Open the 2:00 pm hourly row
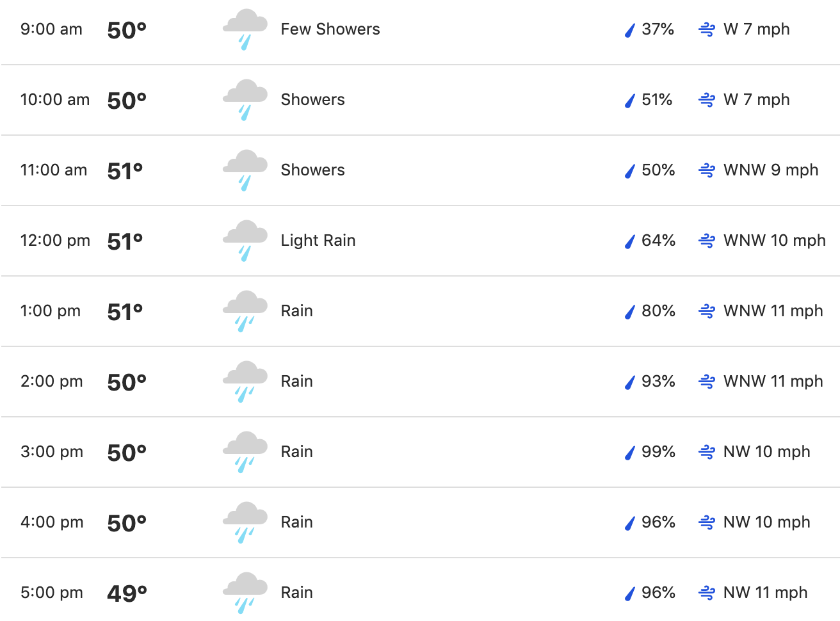Screen dimensions: 840x621 [420, 382]
